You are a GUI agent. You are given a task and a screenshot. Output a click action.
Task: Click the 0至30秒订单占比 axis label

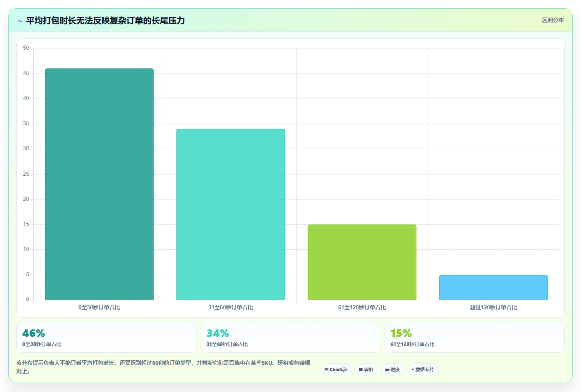[99, 307]
